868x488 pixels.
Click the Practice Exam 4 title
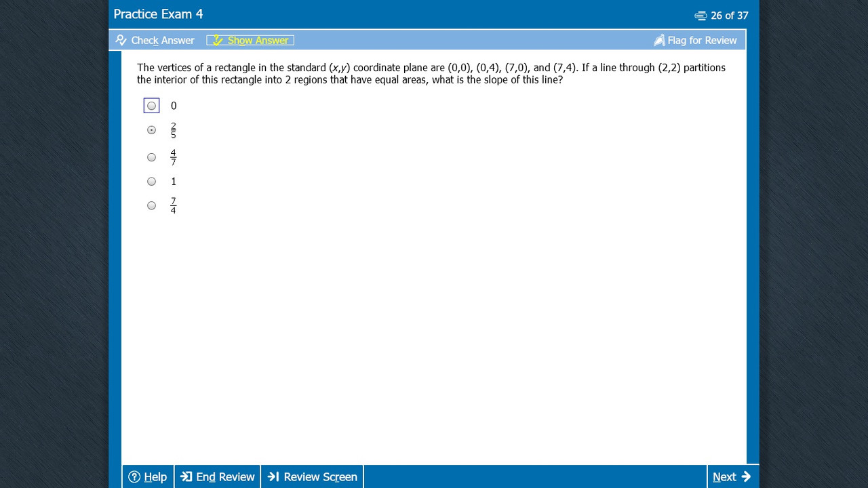point(158,14)
